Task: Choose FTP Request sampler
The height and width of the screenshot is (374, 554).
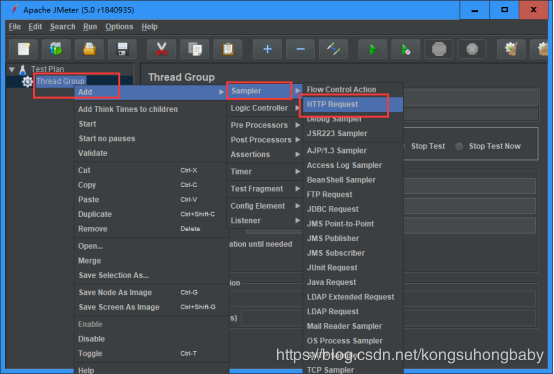Action: point(353,195)
